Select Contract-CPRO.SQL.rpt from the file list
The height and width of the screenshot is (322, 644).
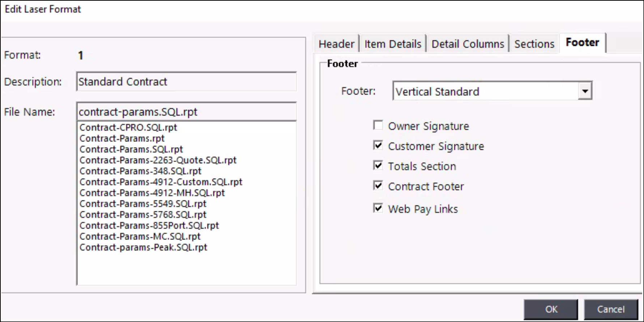pyautogui.click(x=128, y=128)
